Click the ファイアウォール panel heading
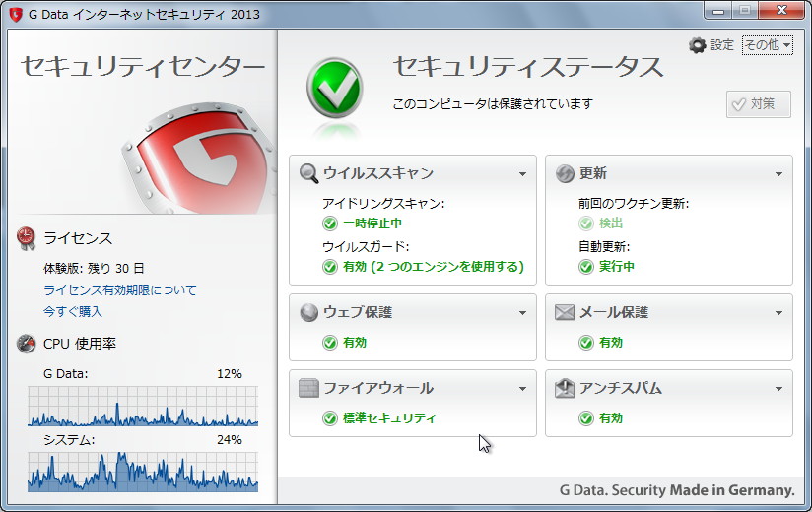The height and width of the screenshot is (512, 812). coord(378,388)
